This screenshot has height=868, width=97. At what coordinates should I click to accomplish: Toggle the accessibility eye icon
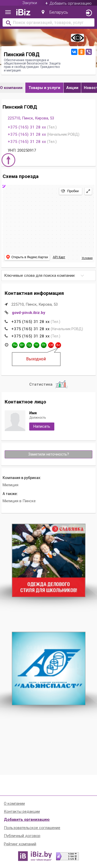click(x=77, y=38)
